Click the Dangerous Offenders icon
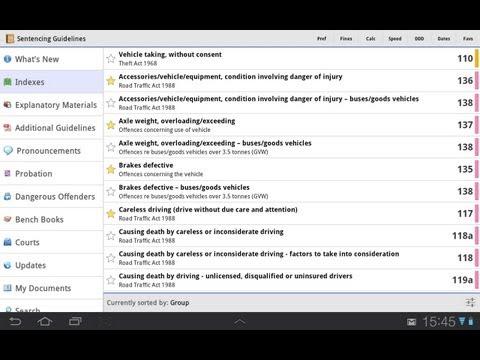The width and height of the screenshot is (480, 360). click(7, 197)
